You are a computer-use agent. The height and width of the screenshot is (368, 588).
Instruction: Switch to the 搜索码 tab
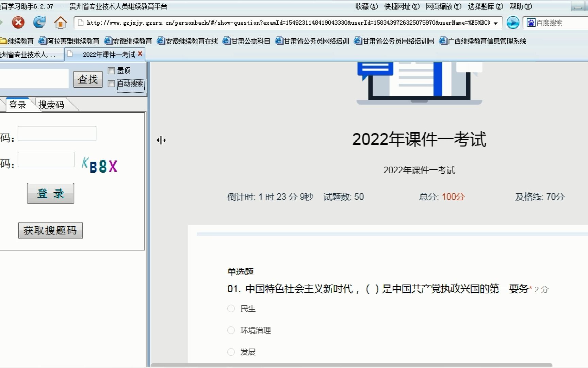[x=52, y=104]
